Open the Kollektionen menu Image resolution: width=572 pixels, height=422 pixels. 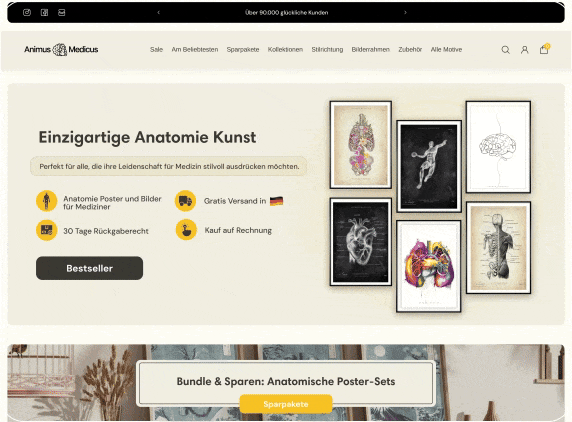[285, 49]
